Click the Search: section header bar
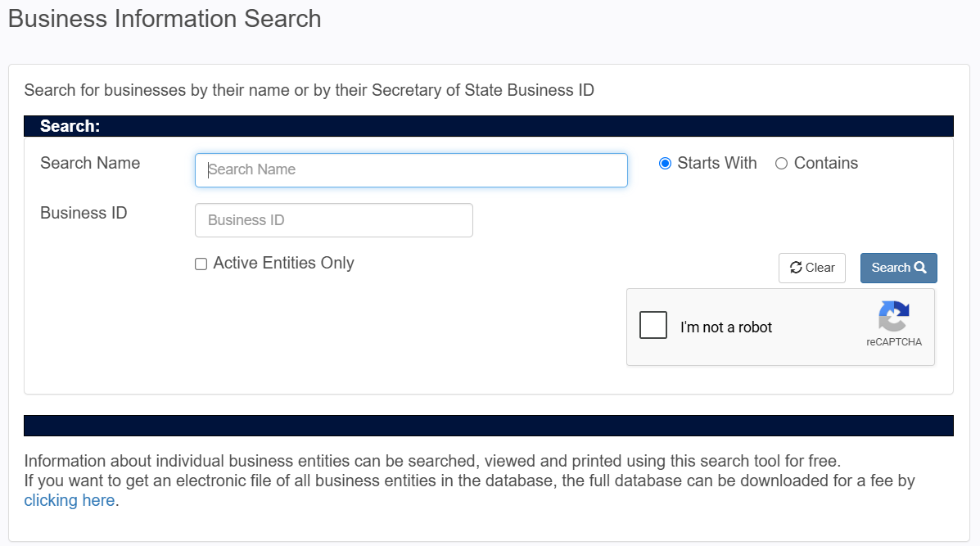 point(489,126)
